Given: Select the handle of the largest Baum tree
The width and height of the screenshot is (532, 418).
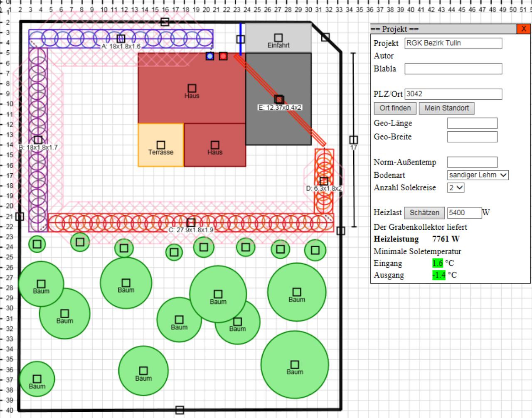Looking at the screenshot, I should [295, 364].
